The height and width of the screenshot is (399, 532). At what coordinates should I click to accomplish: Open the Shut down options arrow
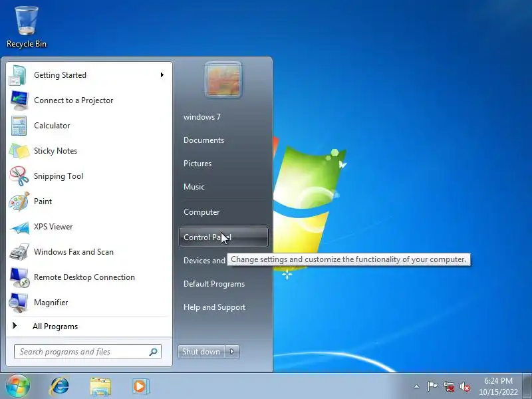(232, 352)
